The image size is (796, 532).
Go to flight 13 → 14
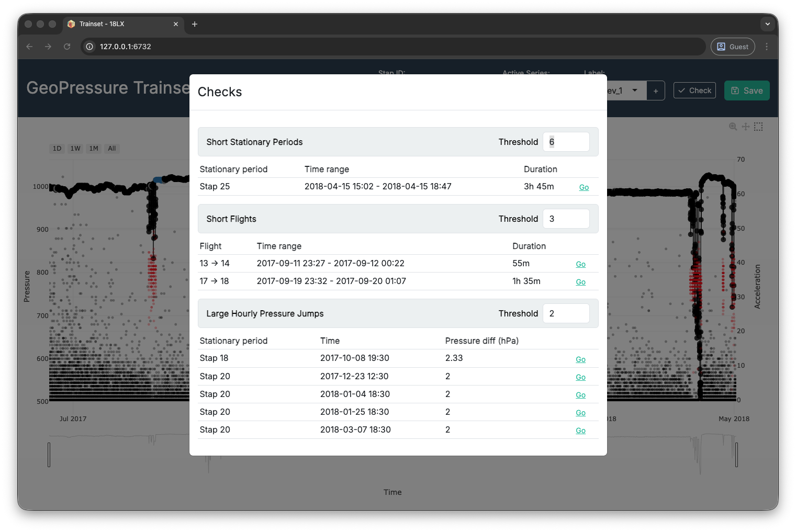(580, 264)
